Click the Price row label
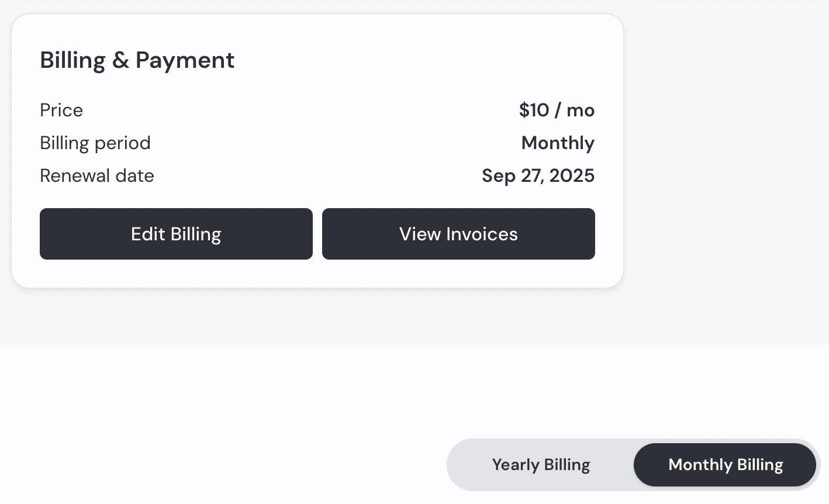The image size is (829, 504). [x=61, y=110]
